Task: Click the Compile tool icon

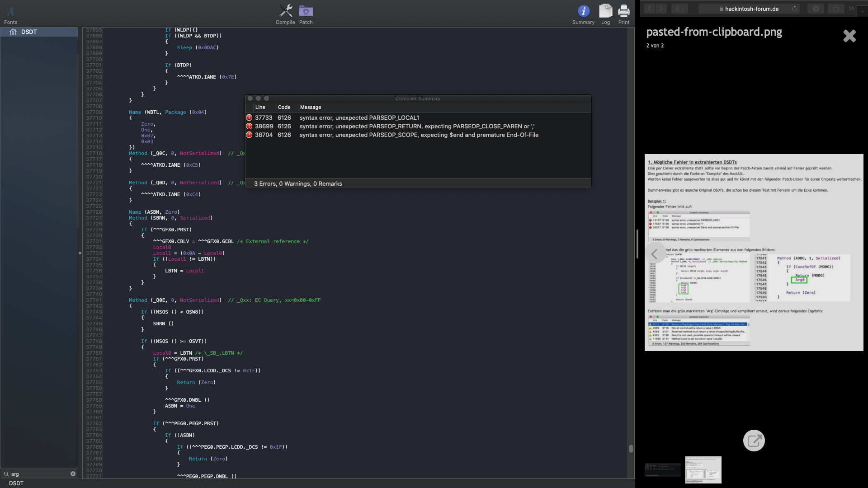Action: [x=285, y=11]
